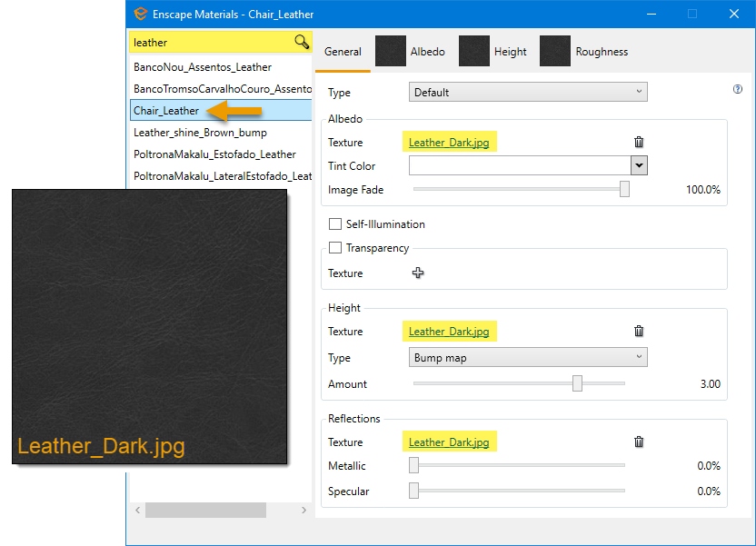This screenshot has height=546, width=756.
Task: Open the help question mark icon
Action: pyautogui.click(x=737, y=90)
